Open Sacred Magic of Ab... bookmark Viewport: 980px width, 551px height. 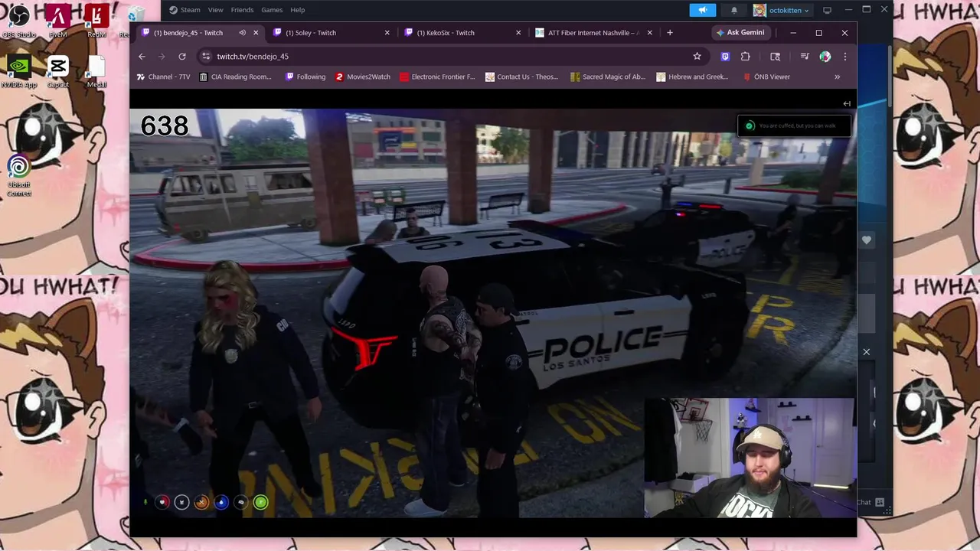[x=608, y=77]
